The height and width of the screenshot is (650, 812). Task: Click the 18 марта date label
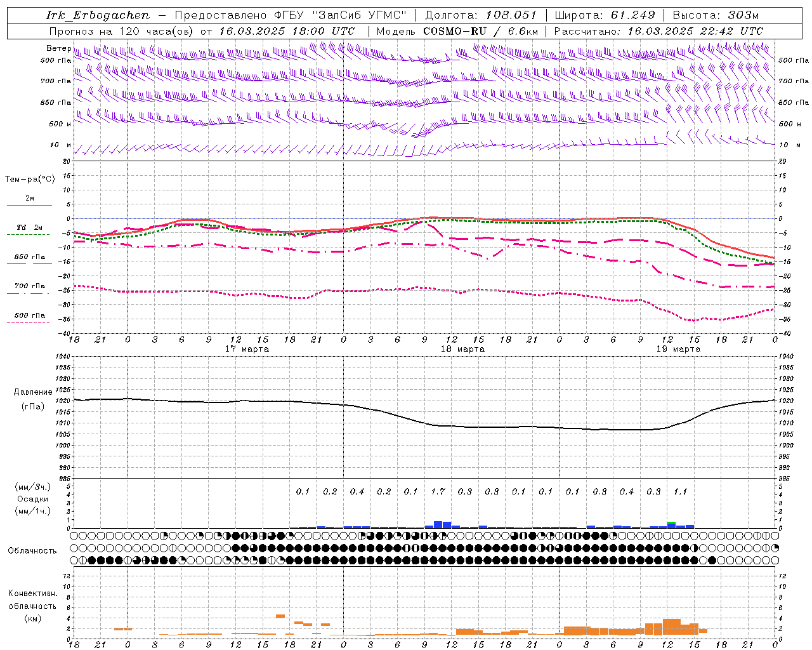pos(462,349)
